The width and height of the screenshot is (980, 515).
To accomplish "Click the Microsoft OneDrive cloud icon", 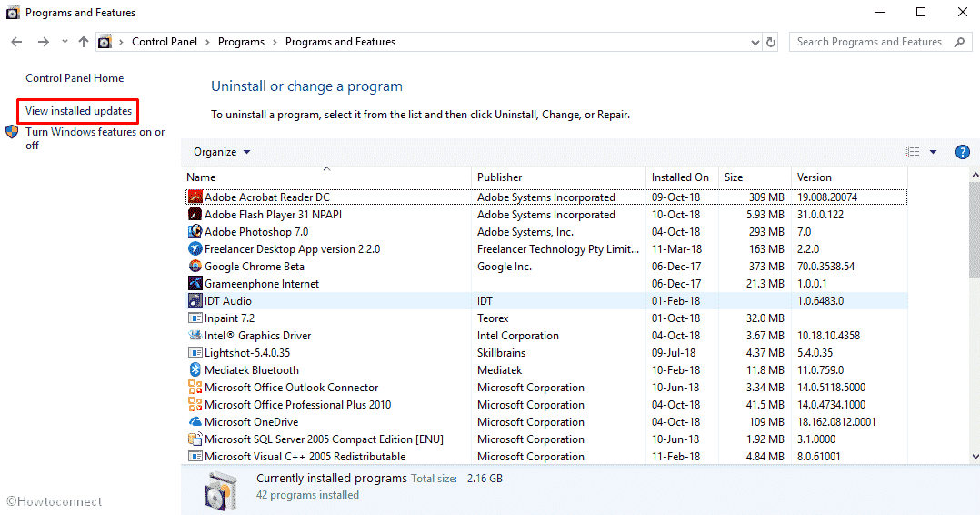I will point(195,422).
